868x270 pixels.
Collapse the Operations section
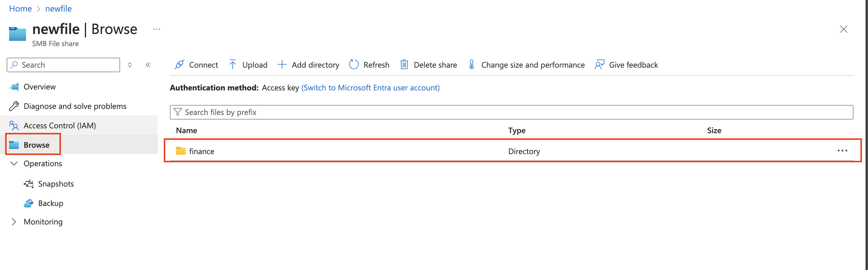tap(14, 164)
